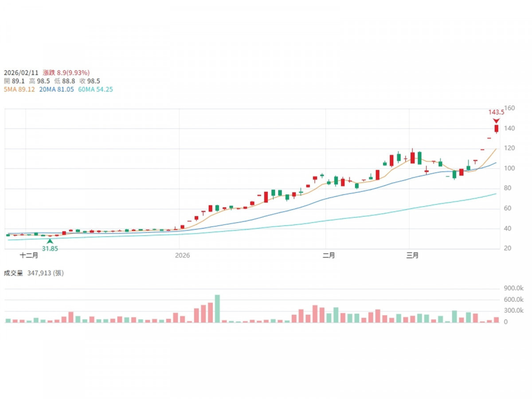The image size is (532, 399).
Task: Click the 2026/02/11 date text
Action: 21,72
